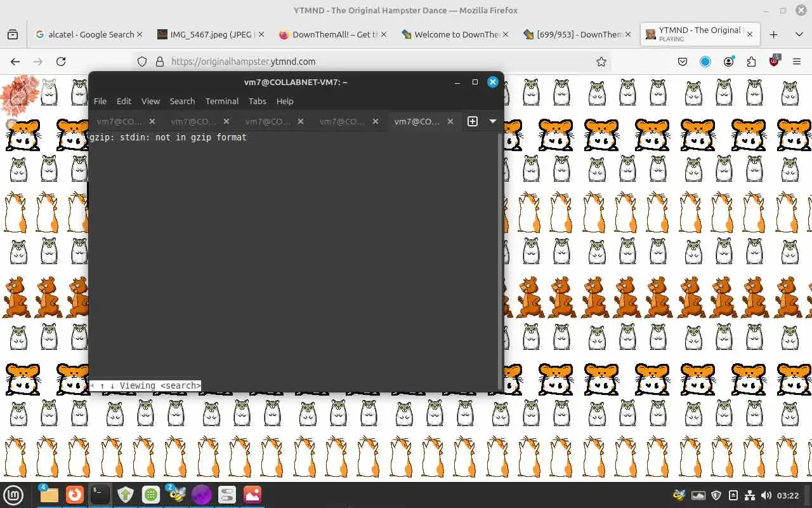Image resolution: width=812 pixels, height=508 pixels.
Task: Open the Linux Mint start menu
Action: pyautogui.click(x=13, y=495)
